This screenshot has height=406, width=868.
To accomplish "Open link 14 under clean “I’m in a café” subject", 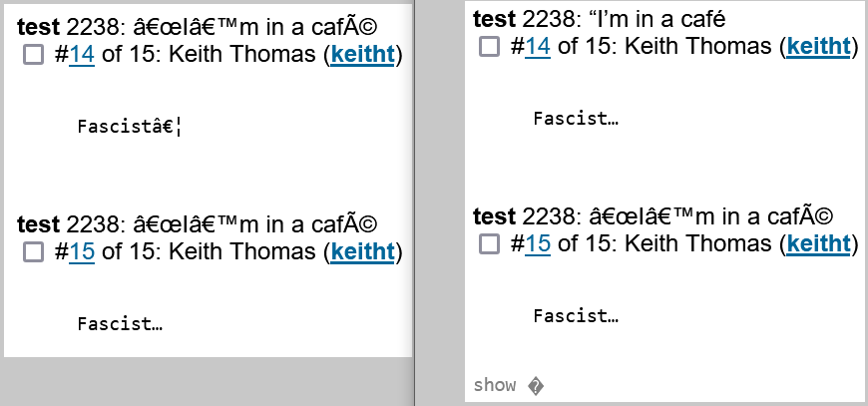I will [x=537, y=46].
